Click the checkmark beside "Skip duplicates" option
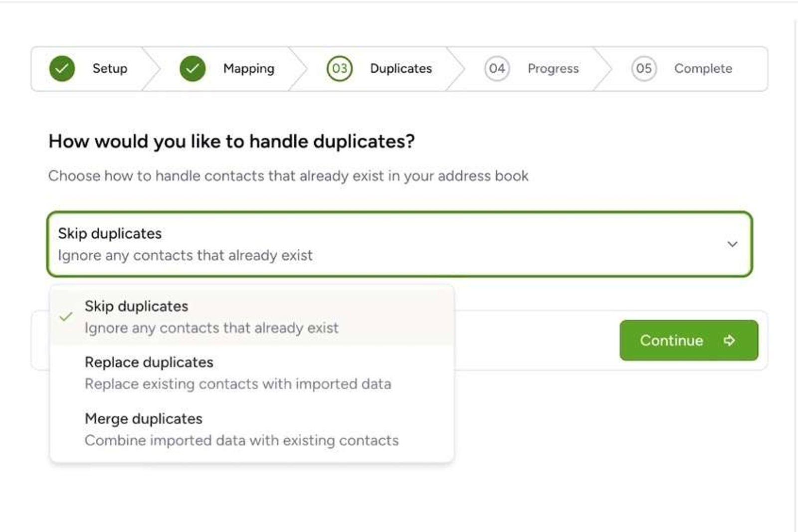 [x=65, y=316]
